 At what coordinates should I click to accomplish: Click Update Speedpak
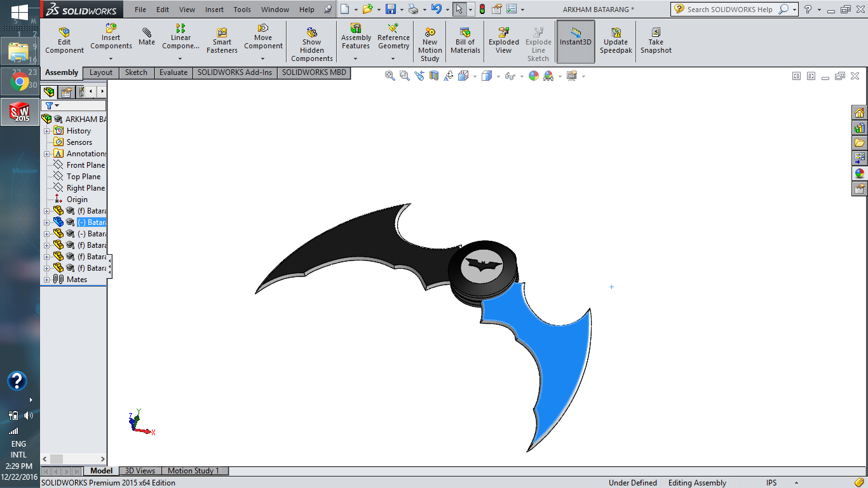click(x=616, y=41)
